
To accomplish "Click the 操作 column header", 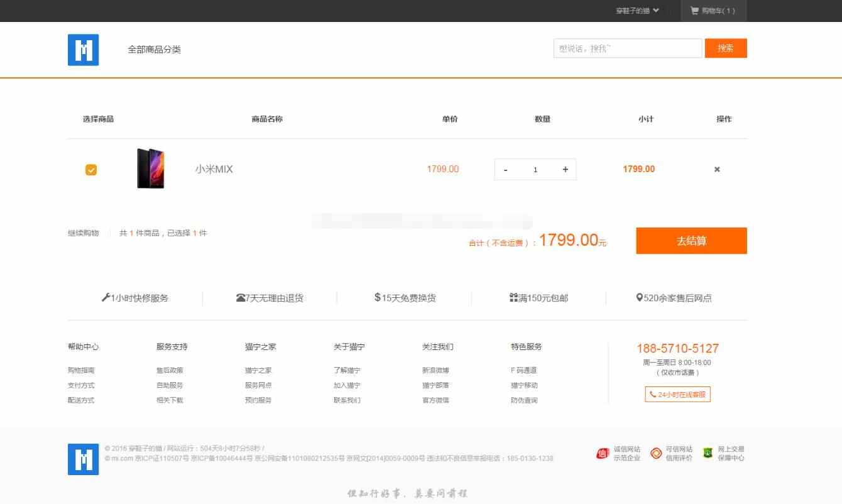I will [724, 119].
